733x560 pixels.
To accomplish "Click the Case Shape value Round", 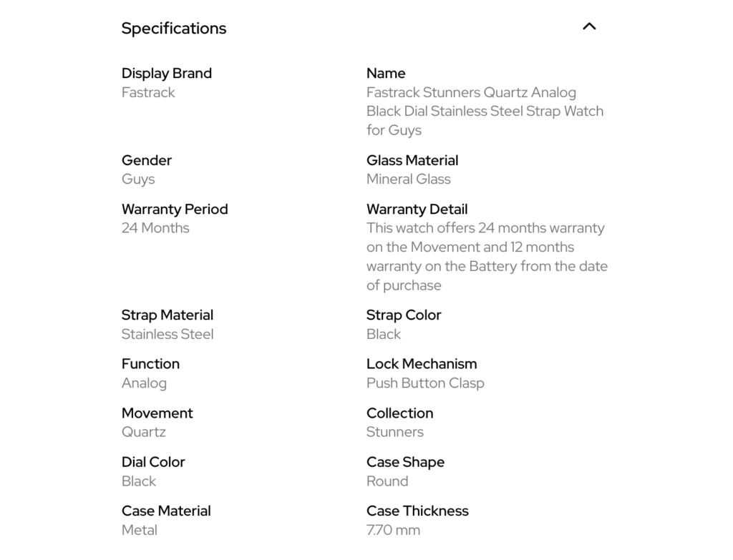I will point(387,481).
